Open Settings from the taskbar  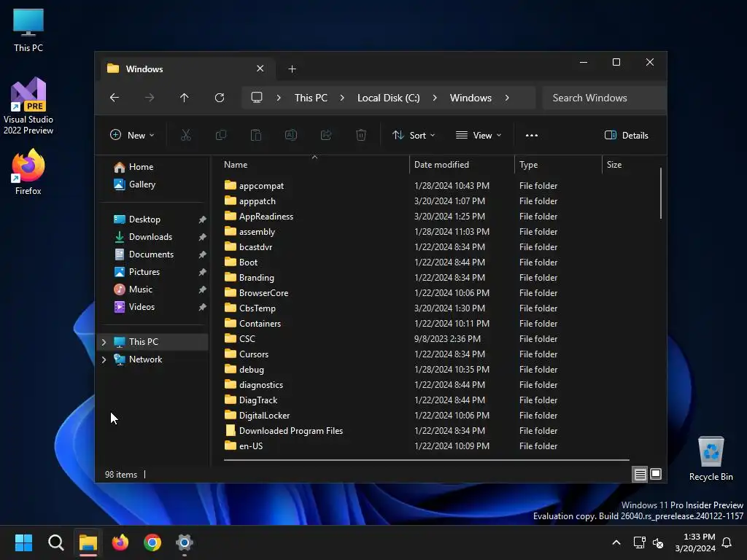[x=185, y=542]
